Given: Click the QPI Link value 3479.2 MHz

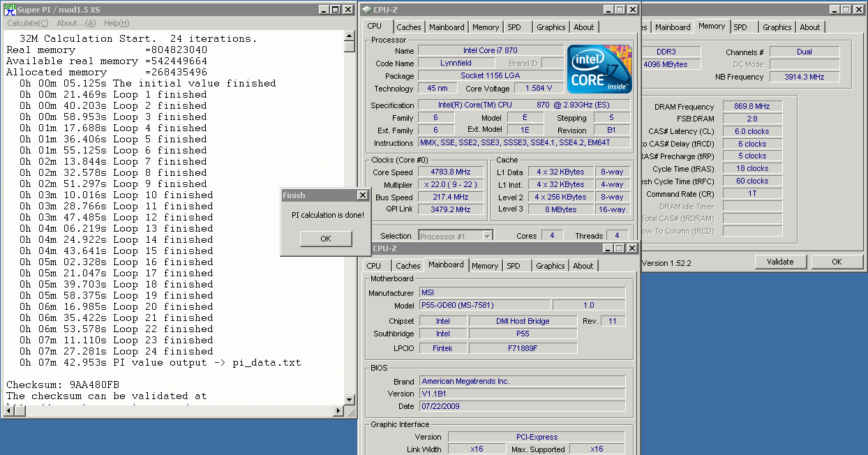Looking at the screenshot, I should [x=451, y=209].
